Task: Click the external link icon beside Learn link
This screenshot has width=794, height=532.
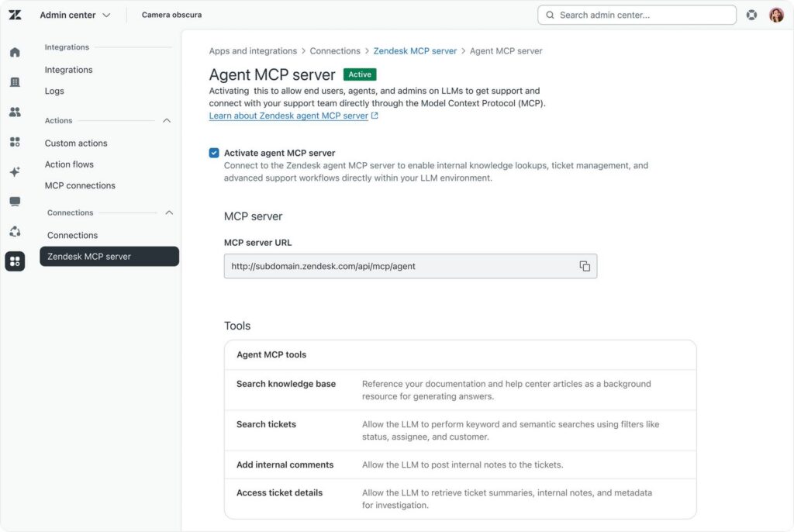Action: [375, 116]
